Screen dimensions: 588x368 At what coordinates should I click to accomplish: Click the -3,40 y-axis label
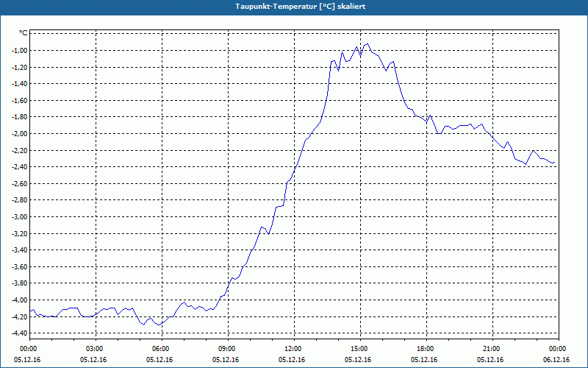coord(21,250)
